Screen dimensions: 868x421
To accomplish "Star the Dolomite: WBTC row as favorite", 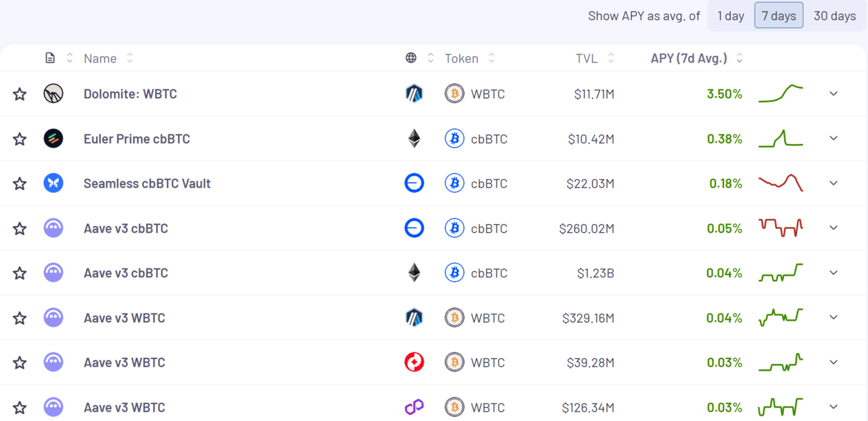I will click(x=19, y=94).
